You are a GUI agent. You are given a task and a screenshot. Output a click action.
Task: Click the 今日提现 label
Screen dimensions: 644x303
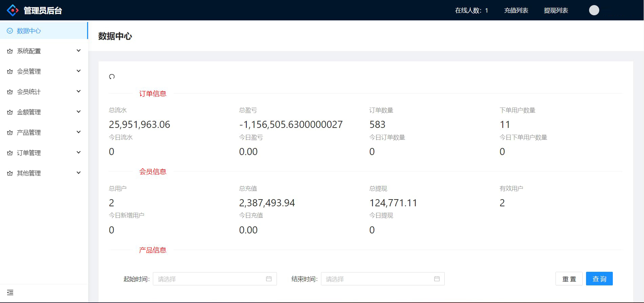pos(381,215)
